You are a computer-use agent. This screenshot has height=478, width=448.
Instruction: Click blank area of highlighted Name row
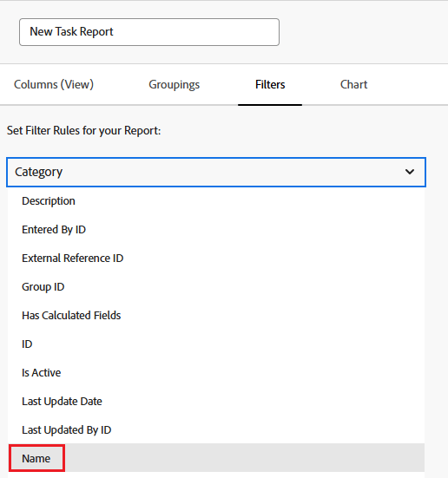click(x=244, y=458)
